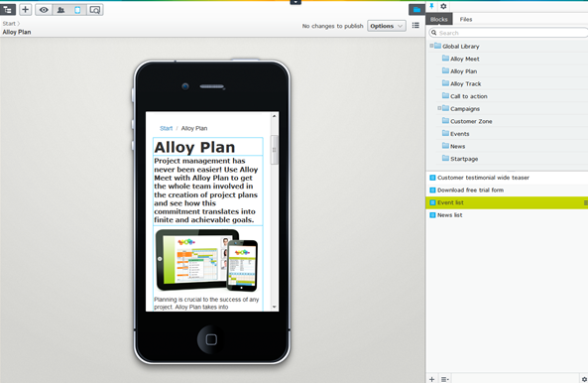Select the Alloy Meet folder
This screenshot has width=588, height=383.
tap(465, 59)
